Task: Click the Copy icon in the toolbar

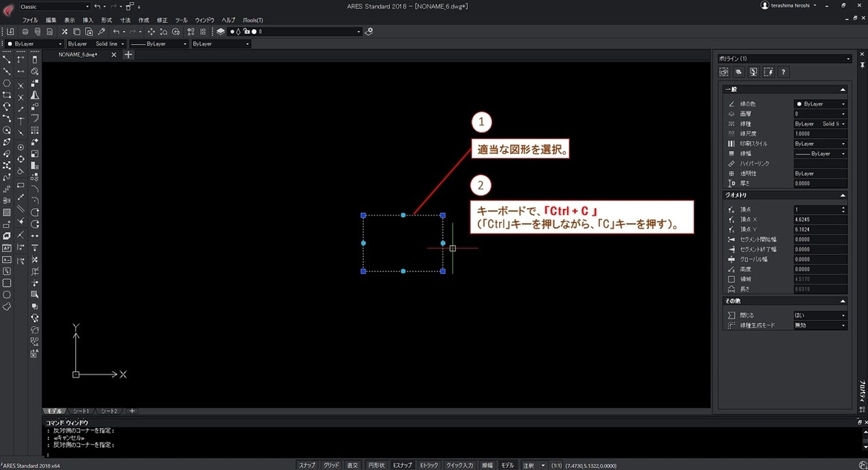Action: point(77,32)
